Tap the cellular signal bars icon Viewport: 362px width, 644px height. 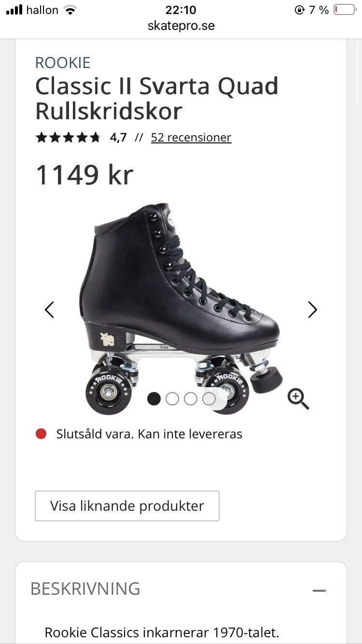point(14,10)
